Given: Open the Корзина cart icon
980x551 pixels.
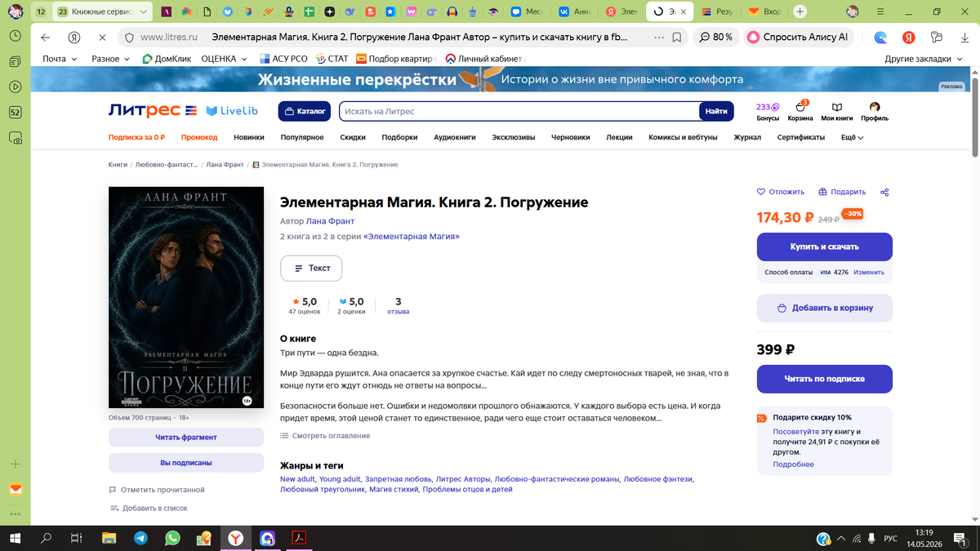Looking at the screenshot, I should tap(800, 112).
